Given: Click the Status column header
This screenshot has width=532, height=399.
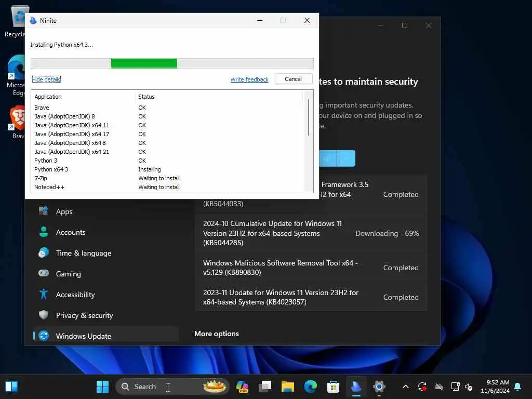Looking at the screenshot, I should (219, 97).
